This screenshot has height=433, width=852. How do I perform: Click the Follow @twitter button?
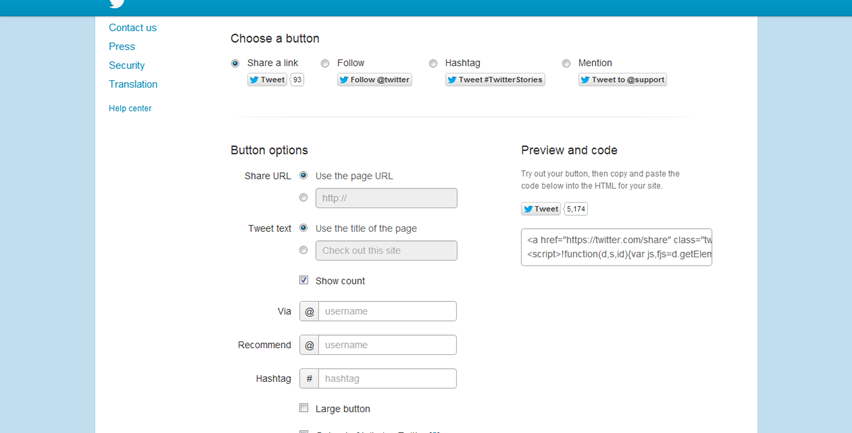374,80
